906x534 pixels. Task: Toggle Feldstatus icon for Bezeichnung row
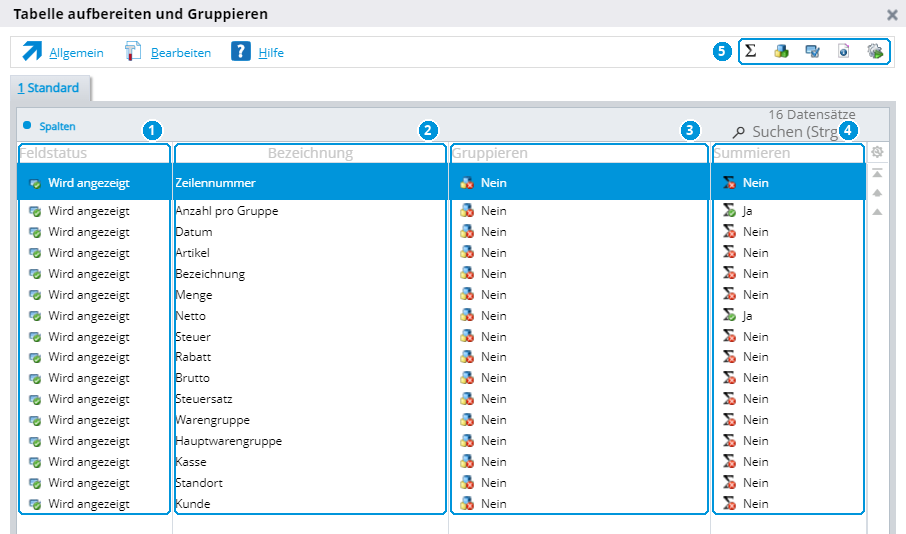(x=35, y=274)
